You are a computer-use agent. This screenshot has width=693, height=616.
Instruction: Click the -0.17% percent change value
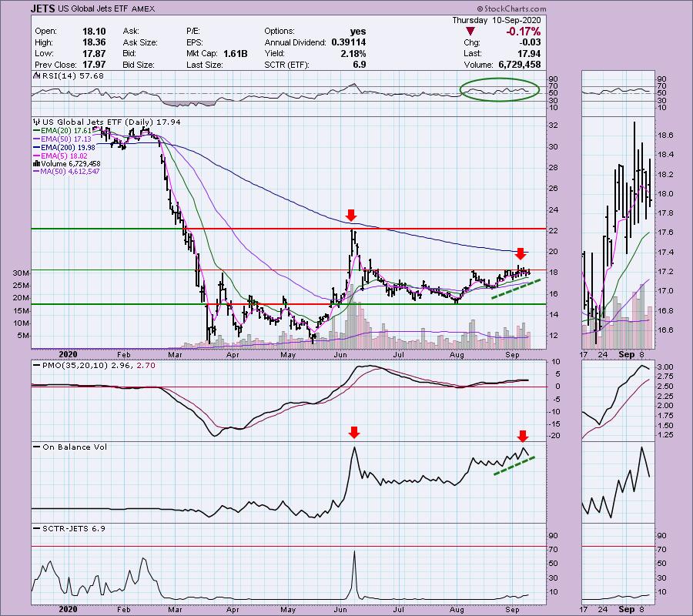click(x=524, y=32)
